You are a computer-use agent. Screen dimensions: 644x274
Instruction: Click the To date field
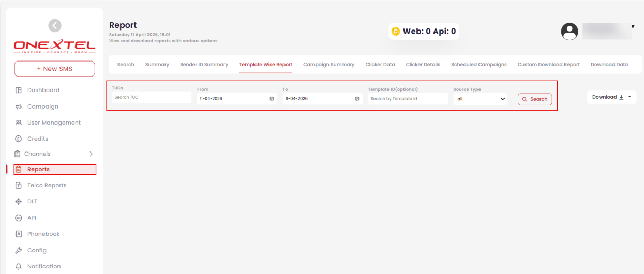[x=323, y=98]
